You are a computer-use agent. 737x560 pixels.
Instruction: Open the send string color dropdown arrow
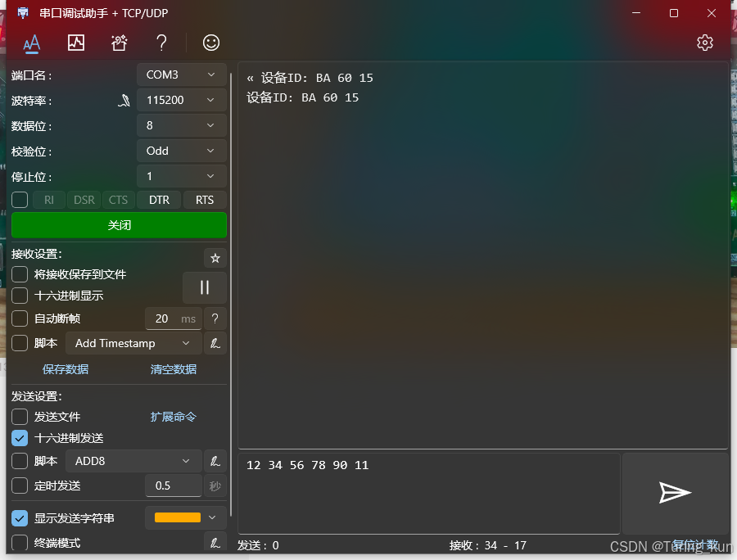(212, 517)
